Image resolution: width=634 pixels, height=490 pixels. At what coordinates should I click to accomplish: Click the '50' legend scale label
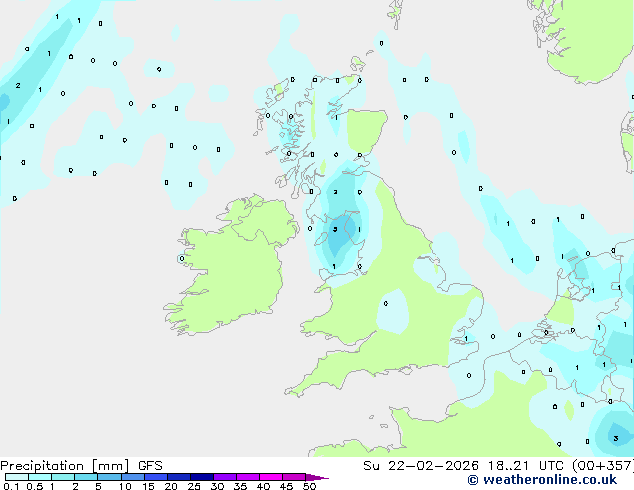pos(310,486)
